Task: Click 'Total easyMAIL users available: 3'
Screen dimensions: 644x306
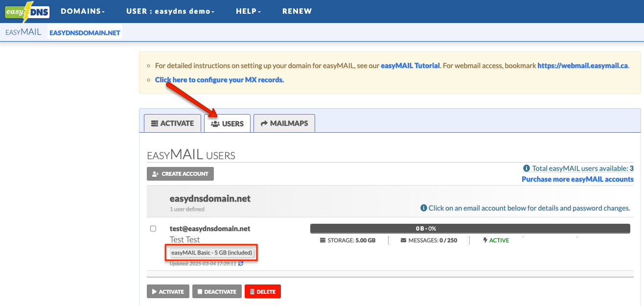Action: tap(583, 168)
